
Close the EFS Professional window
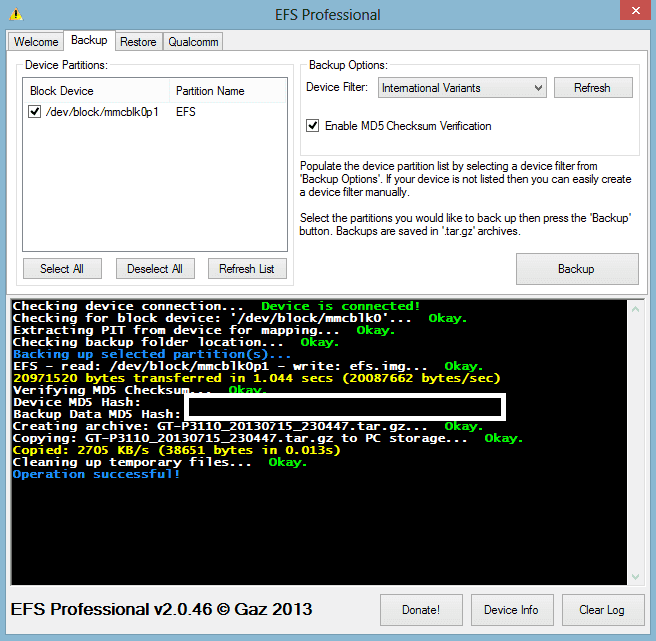635,10
